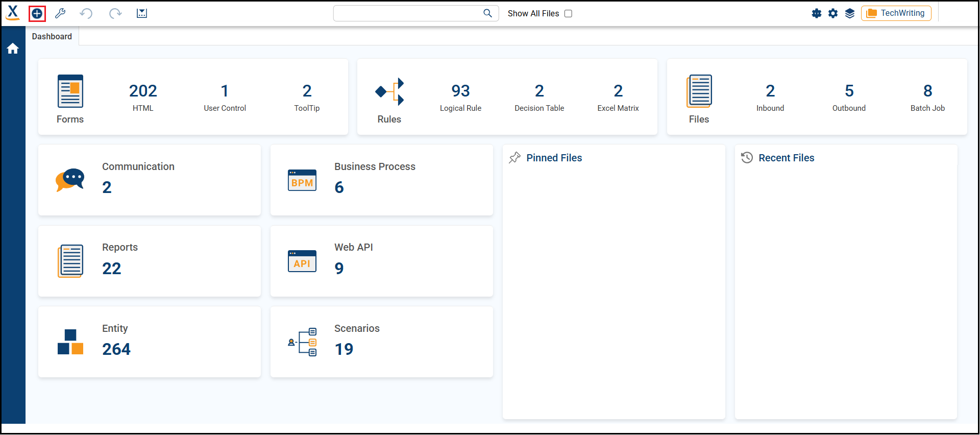This screenshot has width=980, height=435.
Task: Open the TechWriting project button
Action: [896, 13]
